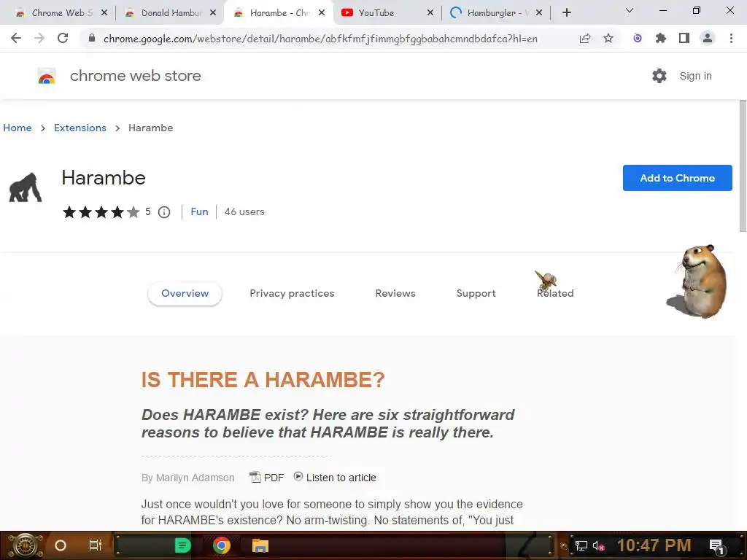Open Task View in the taskbar

(96, 545)
